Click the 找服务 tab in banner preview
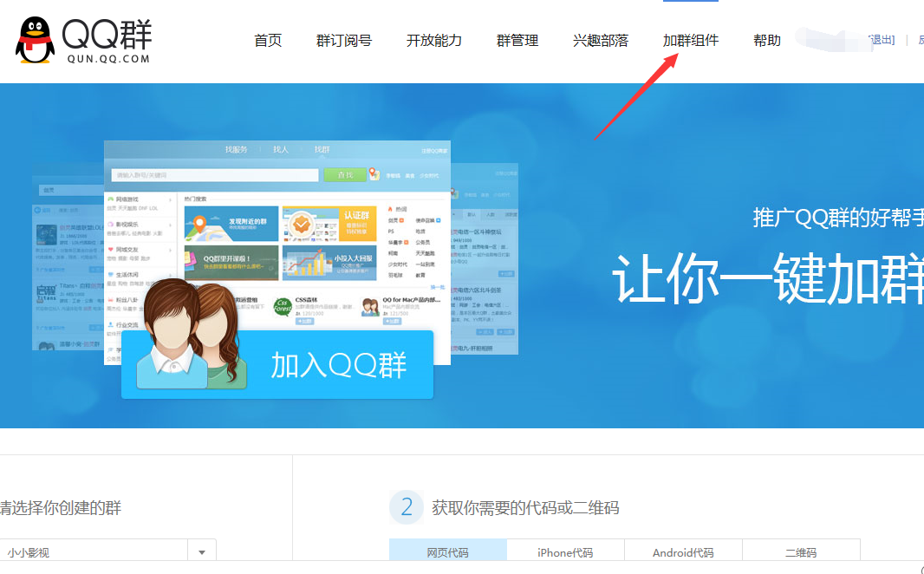This screenshot has width=924, height=574. pos(237,150)
